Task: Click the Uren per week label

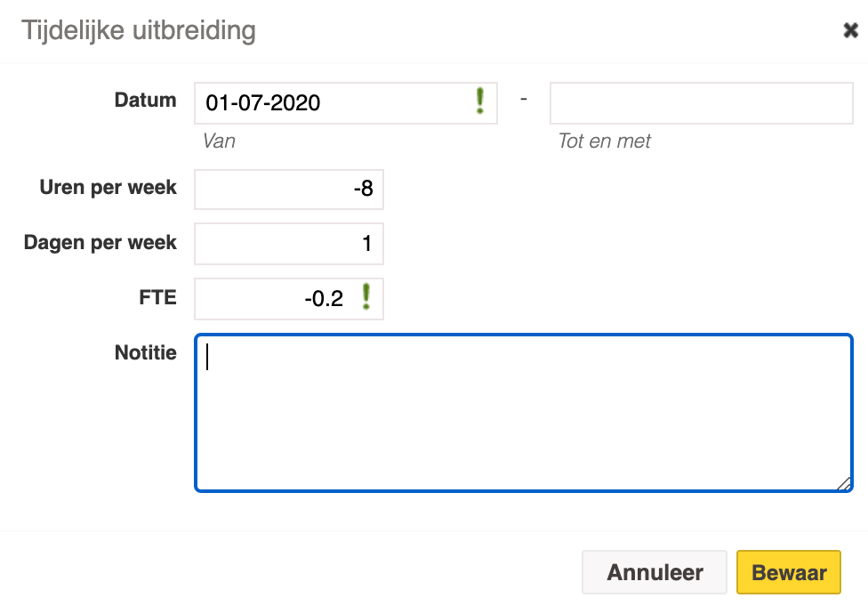Action: 108,188
